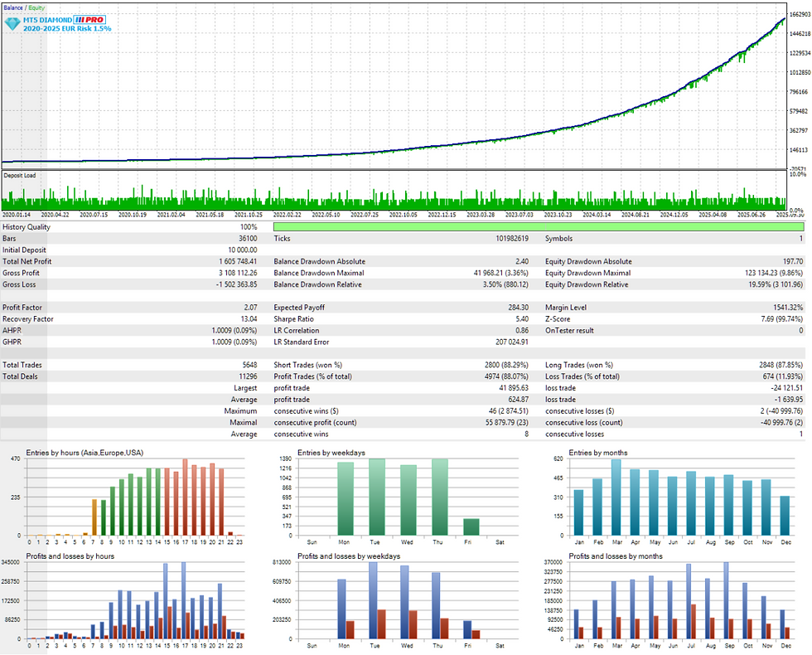Click the 2022.02.22 date on the time axis
812x655 pixels.
point(287,215)
